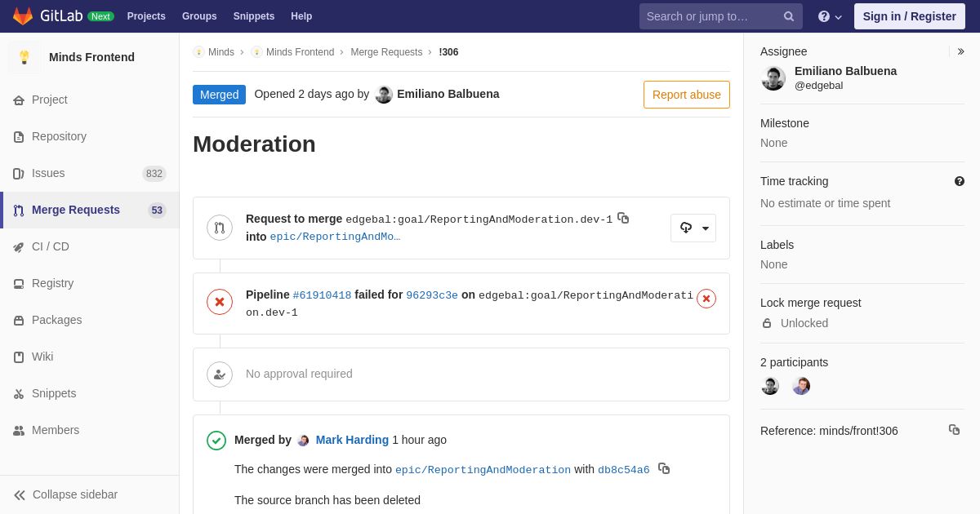Screen dimensions: 980x514
Task: Collapse sidebar toggle at bottom
Action: point(90,494)
